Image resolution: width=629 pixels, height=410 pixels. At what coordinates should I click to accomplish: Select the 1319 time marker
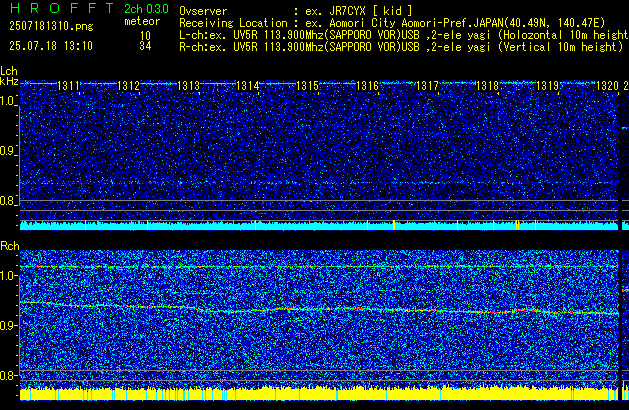pyautogui.click(x=547, y=86)
